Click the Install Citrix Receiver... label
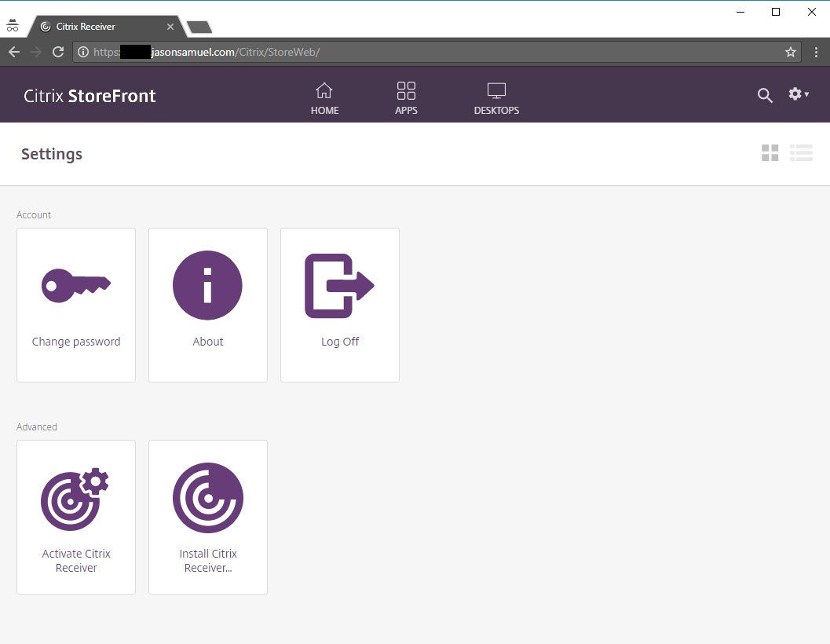 click(x=208, y=560)
